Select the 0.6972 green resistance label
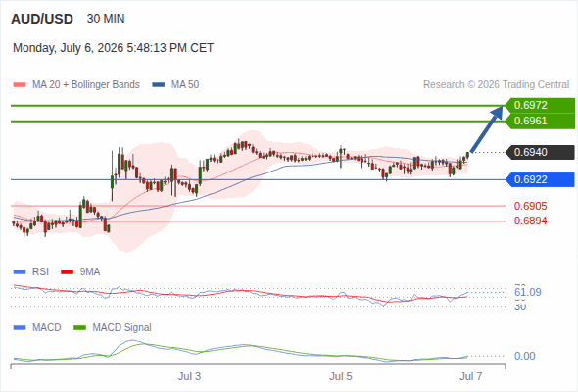Viewport: 578px width, 392px height. click(x=540, y=105)
